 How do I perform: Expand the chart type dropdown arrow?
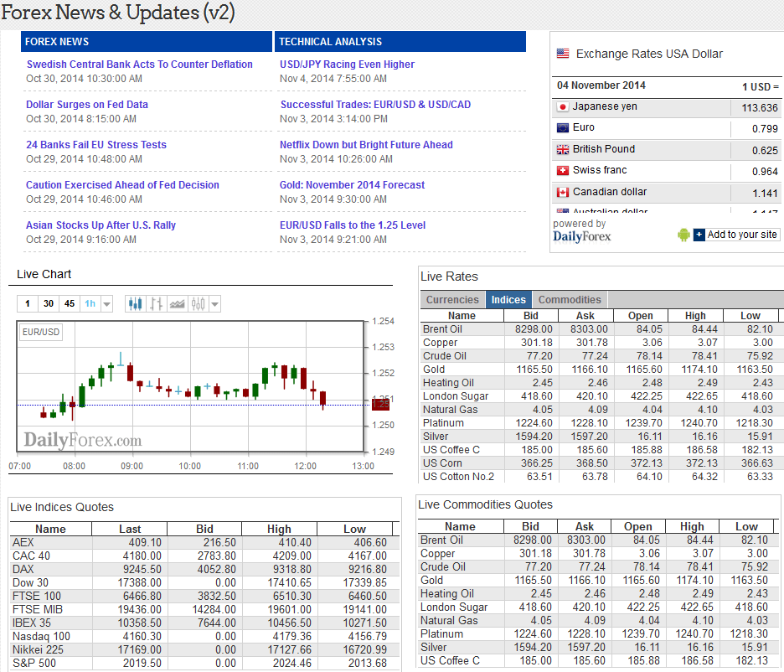(215, 305)
